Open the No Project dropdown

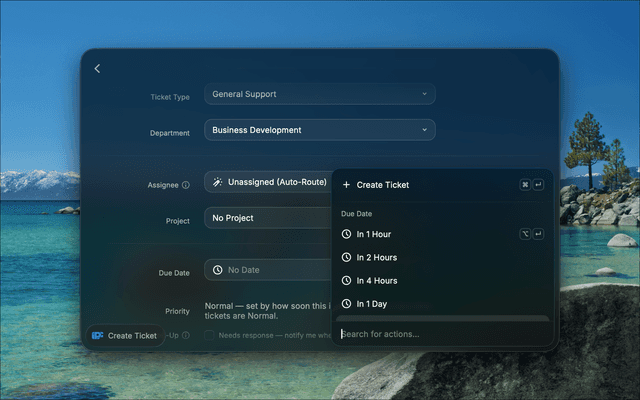tap(268, 218)
